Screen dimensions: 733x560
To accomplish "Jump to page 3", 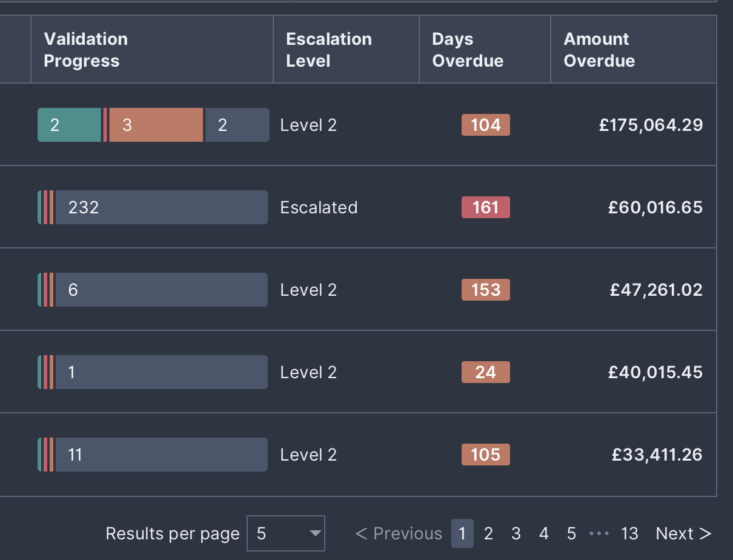I will coord(516,533).
